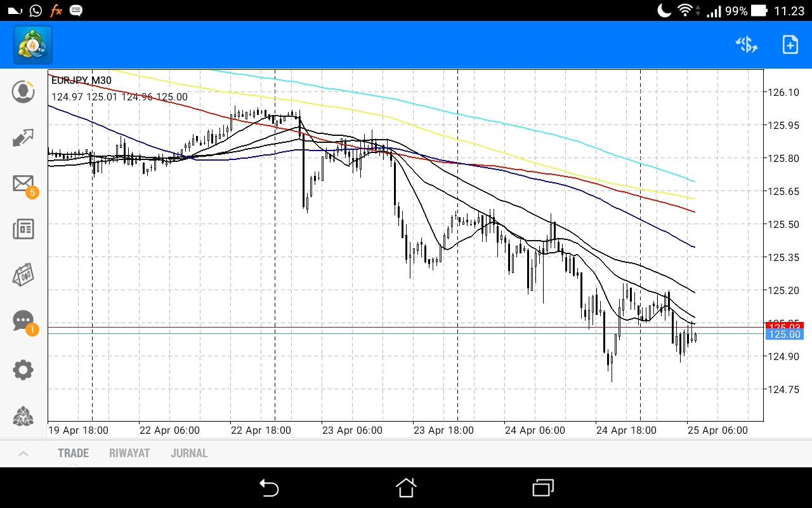The width and height of the screenshot is (812, 508).
Task: Open the News section icon
Action: 23,229
